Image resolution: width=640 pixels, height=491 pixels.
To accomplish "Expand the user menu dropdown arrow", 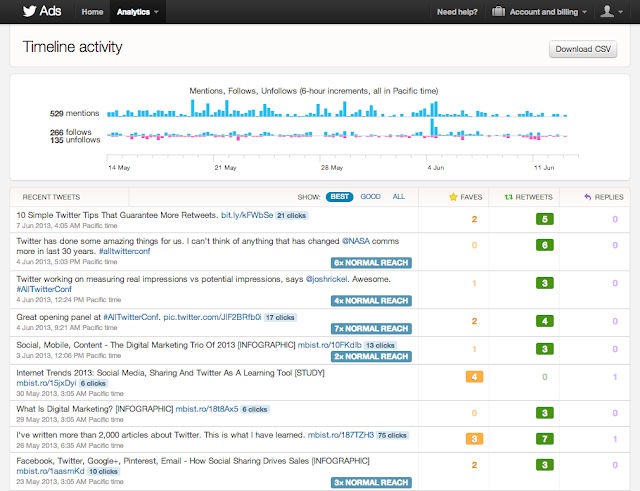I will [621, 12].
